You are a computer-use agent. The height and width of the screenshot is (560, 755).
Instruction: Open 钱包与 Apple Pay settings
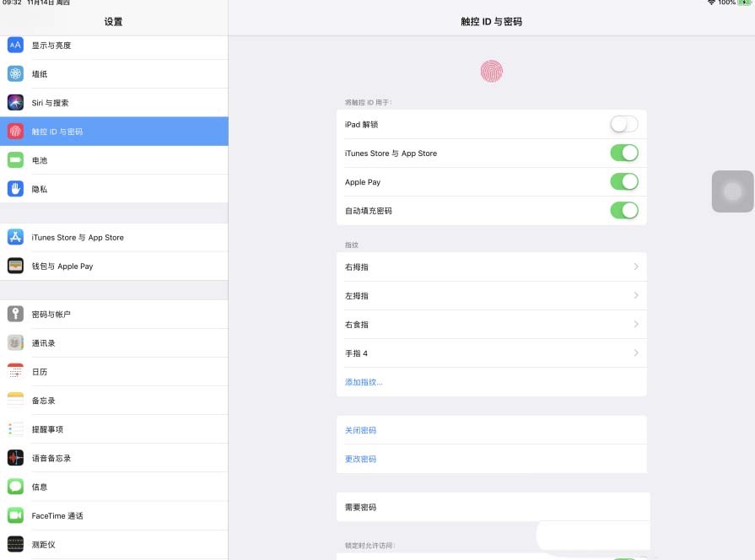[114, 266]
